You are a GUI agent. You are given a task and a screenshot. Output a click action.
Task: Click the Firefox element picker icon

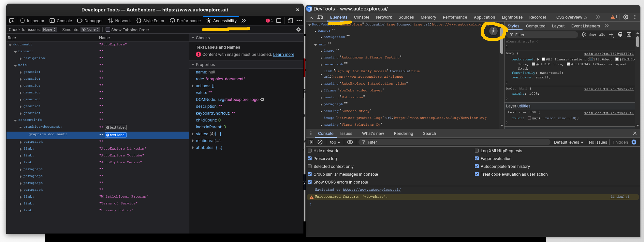12,21
